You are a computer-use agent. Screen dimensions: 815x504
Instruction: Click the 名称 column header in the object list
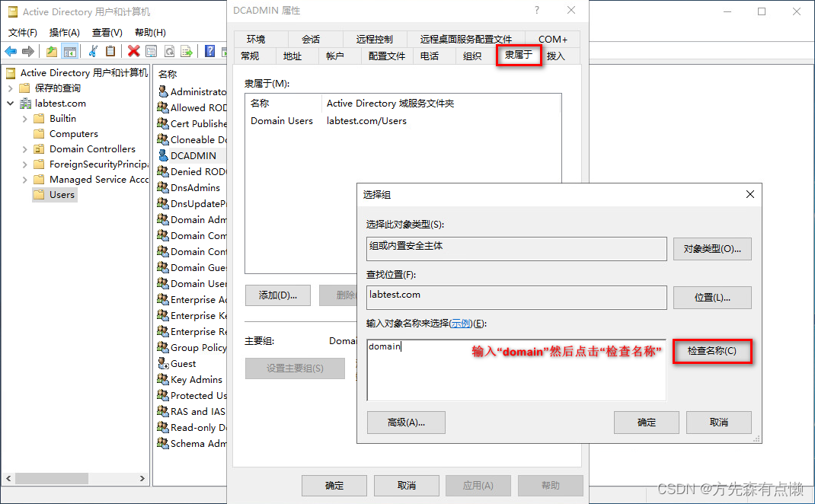[168, 75]
